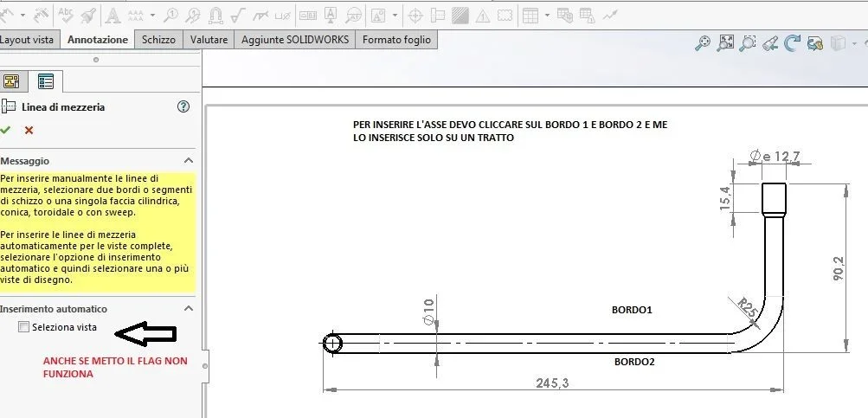Collapse the side panel with edge handle
868x418 pixels.
pyautogui.click(x=205, y=366)
